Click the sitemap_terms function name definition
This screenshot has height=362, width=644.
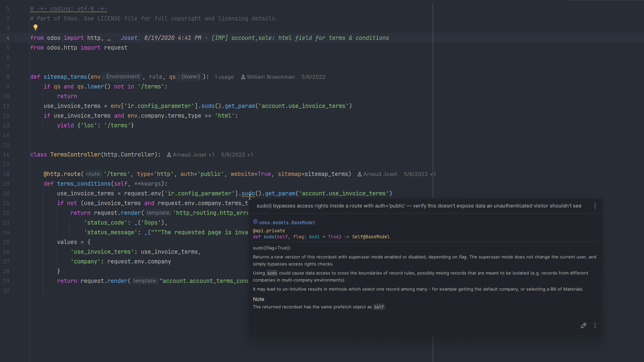tap(65, 77)
